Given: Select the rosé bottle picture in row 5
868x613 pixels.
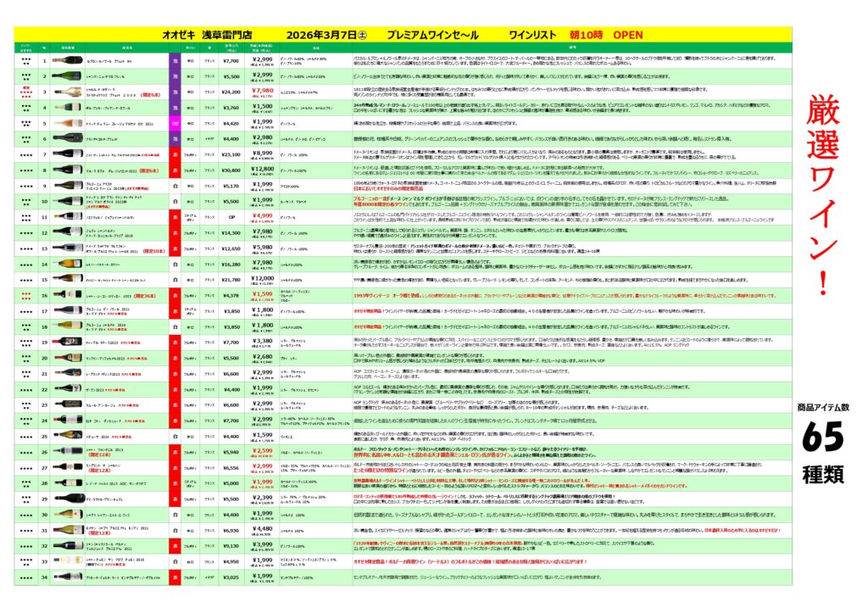Looking at the screenshot, I should coord(66,123).
